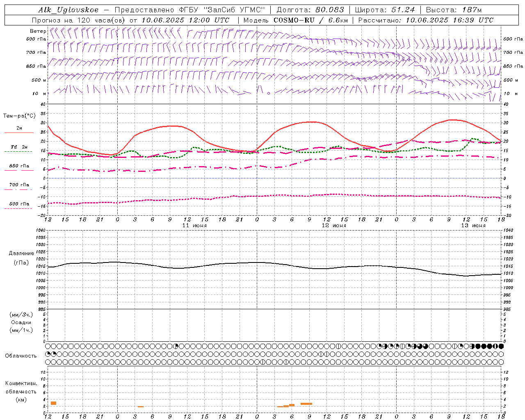The height and width of the screenshot is (420, 525).
Task: Click the longest orange convective bar on 12 июня
Action: coord(306,404)
